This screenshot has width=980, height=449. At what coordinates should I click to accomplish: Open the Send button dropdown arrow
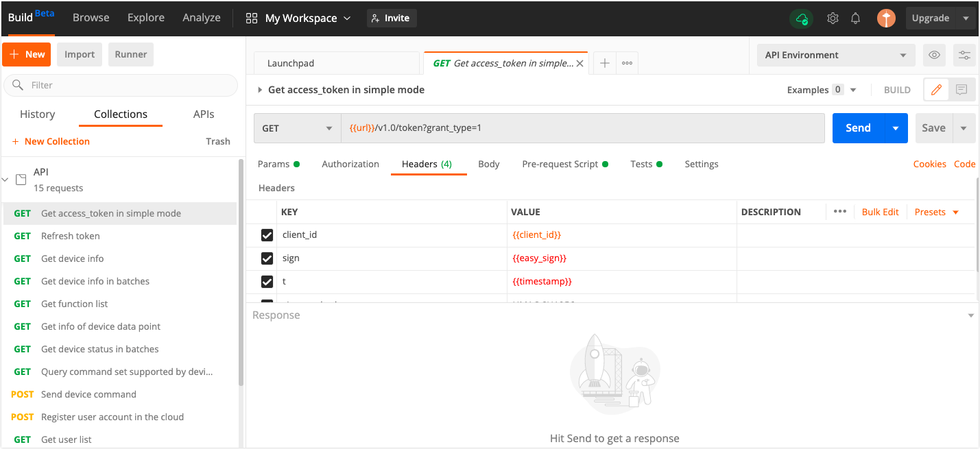click(x=896, y=128)
